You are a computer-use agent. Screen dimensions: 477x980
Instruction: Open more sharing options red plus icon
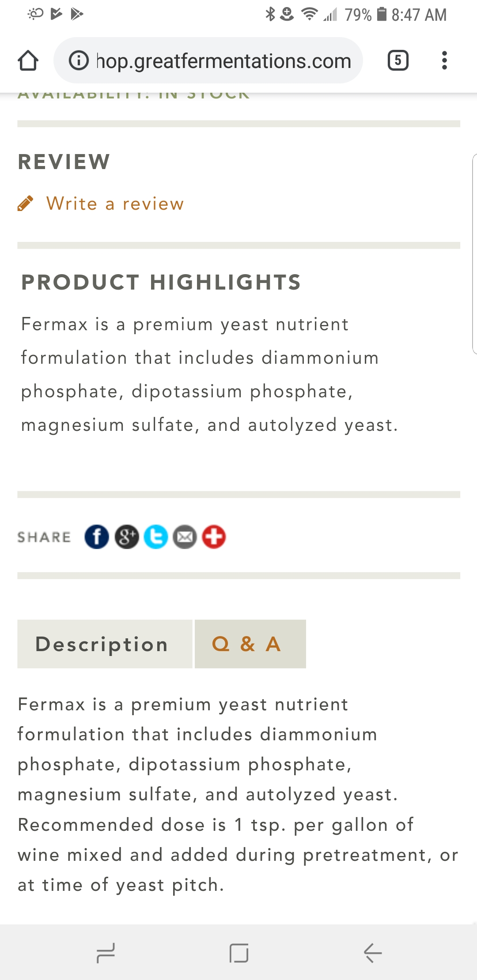click(214, 537)
